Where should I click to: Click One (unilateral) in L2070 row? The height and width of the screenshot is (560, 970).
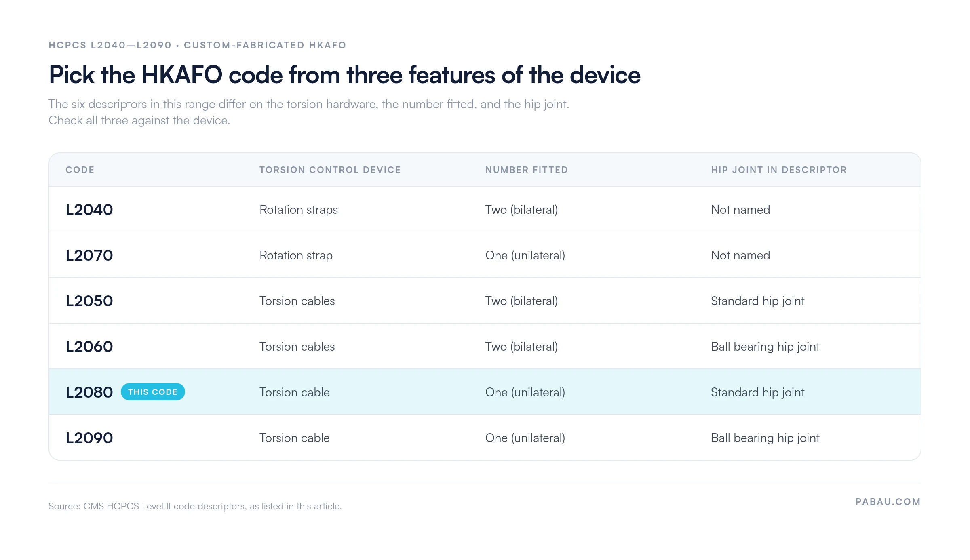tap(525, 255)
